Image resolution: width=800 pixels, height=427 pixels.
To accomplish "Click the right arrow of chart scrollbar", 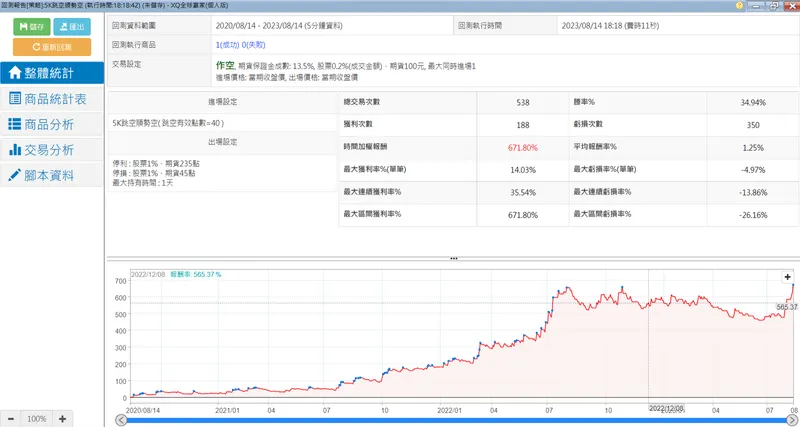I will [x=792, y=420].
